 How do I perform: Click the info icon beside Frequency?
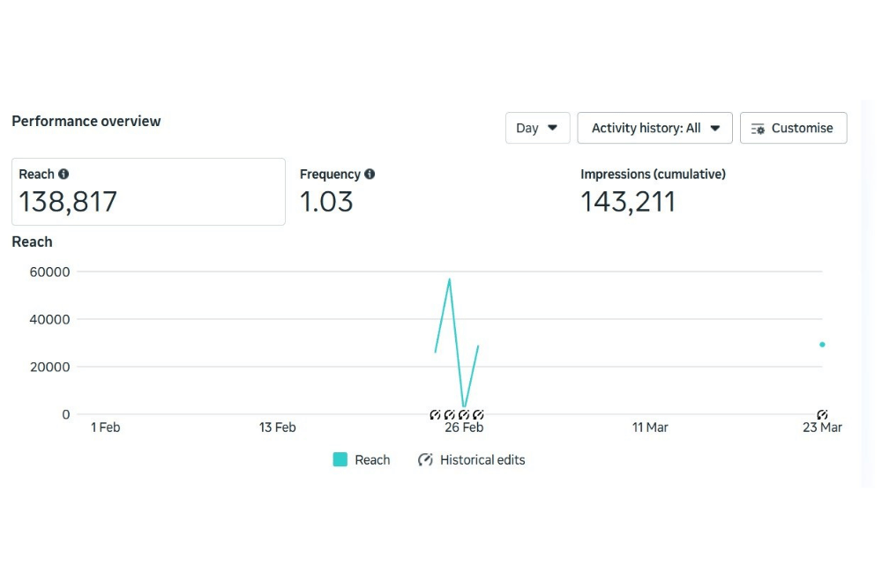click(x=370, y=175)
